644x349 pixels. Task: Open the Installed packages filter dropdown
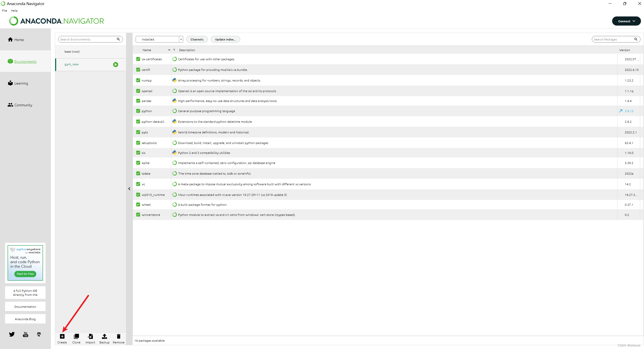[159, 39]
